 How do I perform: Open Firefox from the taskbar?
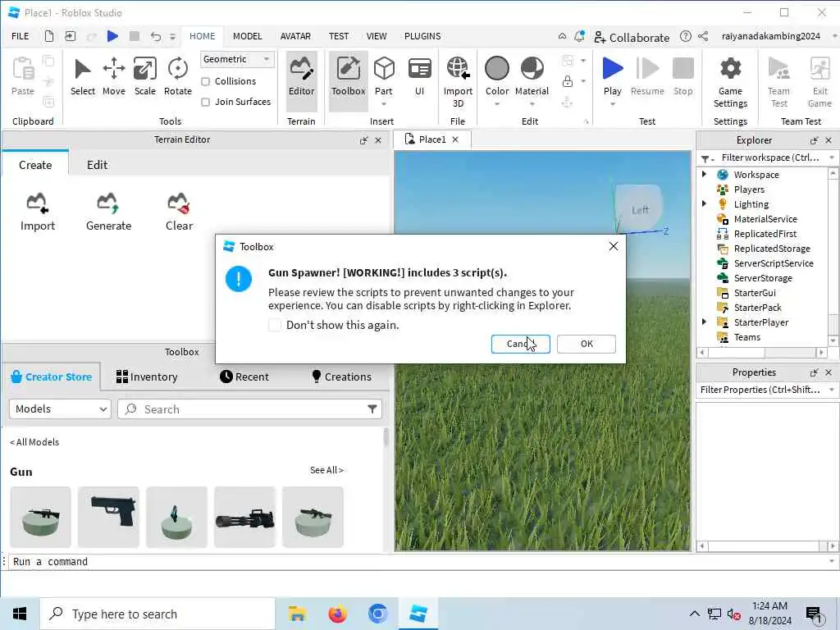pyautogui.click(x=337, y=614)
